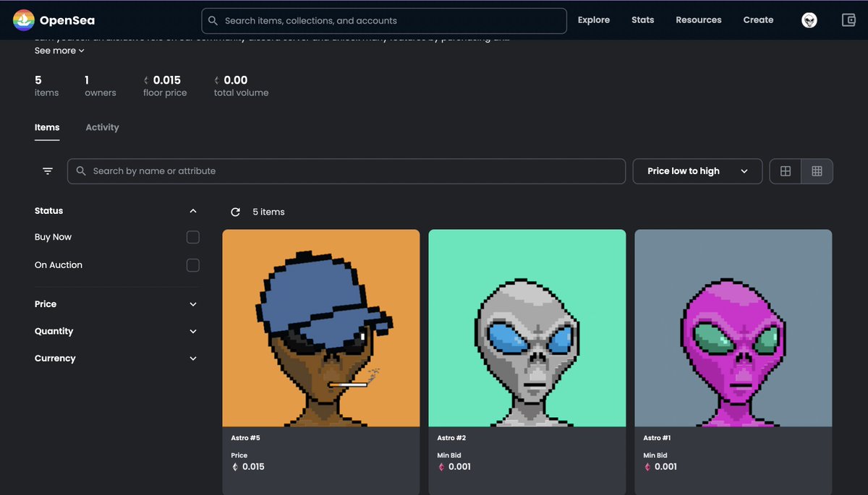Click the 5 items collection stat
The height and width of the screenshot is (495, 868).
point(47,86)
